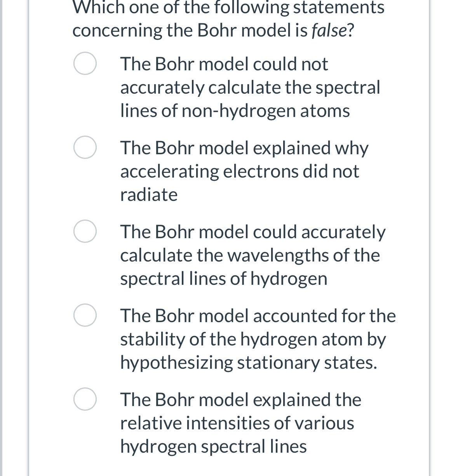Click the phrase "hypothesizing stationary states."
The height and width of the screenshot is (476, 458).
point(249,363)
